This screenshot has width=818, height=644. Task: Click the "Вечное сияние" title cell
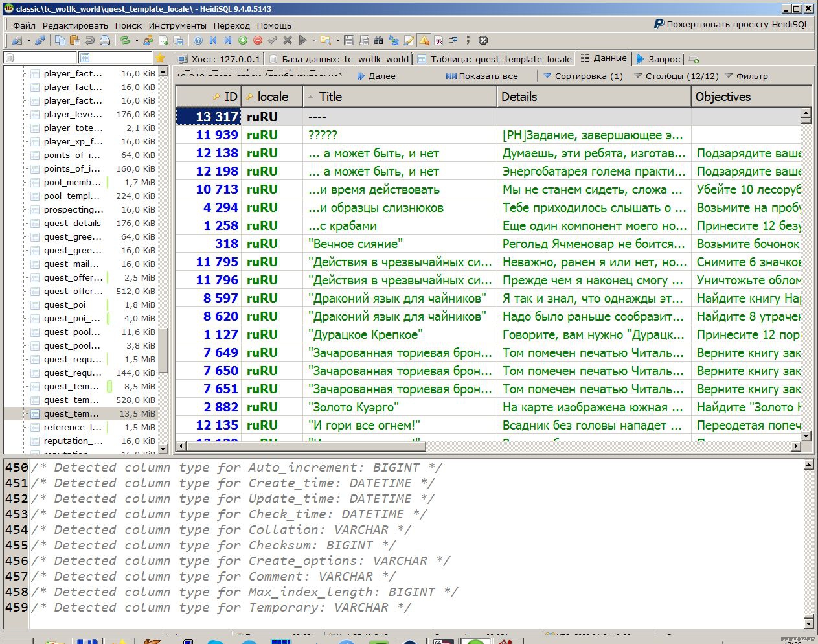400,244
